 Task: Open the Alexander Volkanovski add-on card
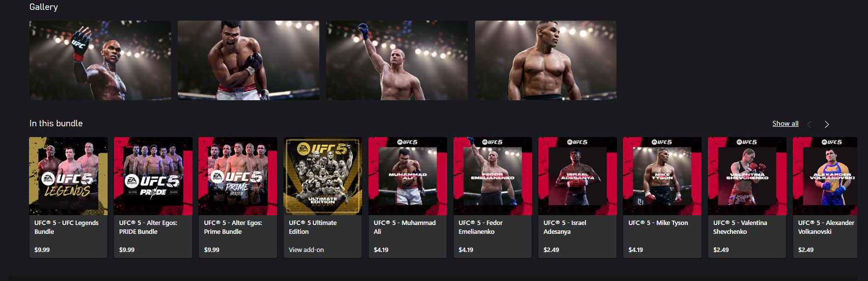(x=825, y=197)
